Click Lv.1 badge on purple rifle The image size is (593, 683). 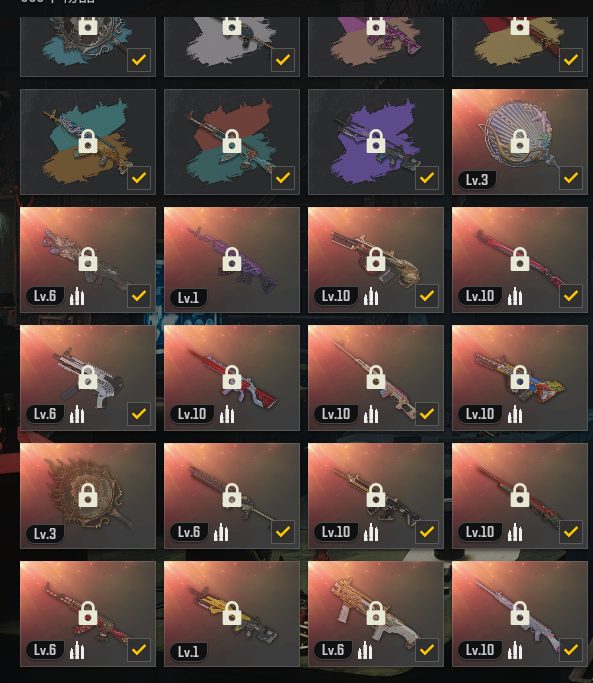pyautogui.click(x=189, y=298)
